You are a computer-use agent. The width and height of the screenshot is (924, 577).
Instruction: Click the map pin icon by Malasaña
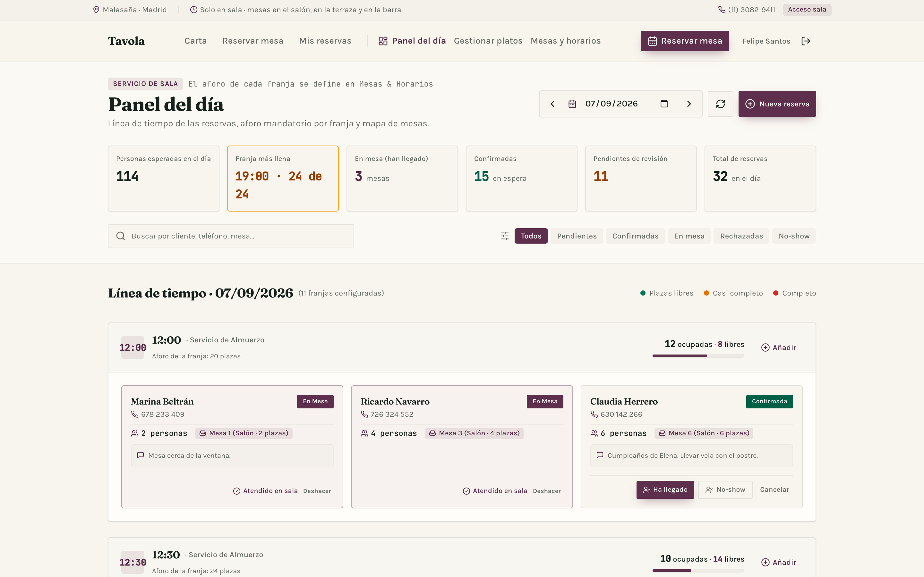[96, 10]
